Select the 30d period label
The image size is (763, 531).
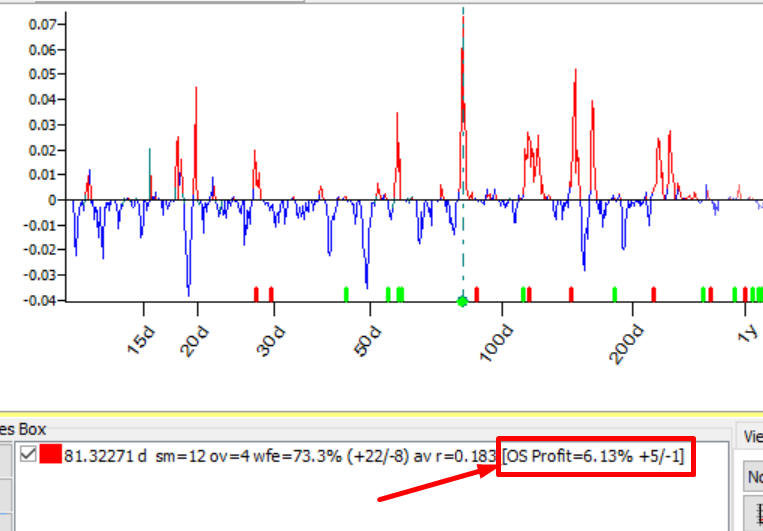click(x=273, y=340)
